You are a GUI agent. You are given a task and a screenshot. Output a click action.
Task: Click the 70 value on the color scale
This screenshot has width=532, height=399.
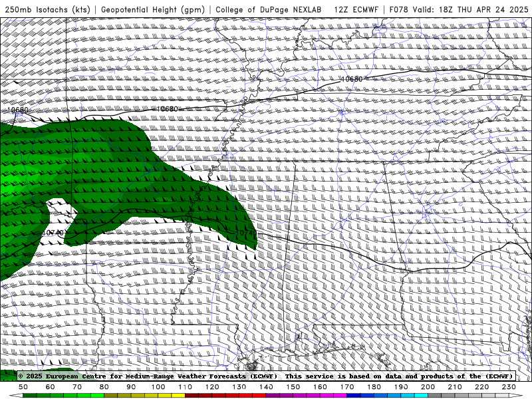77,387
